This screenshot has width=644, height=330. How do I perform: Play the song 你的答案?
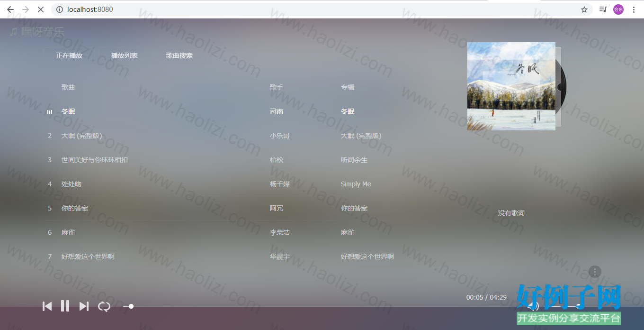(75, 208)
